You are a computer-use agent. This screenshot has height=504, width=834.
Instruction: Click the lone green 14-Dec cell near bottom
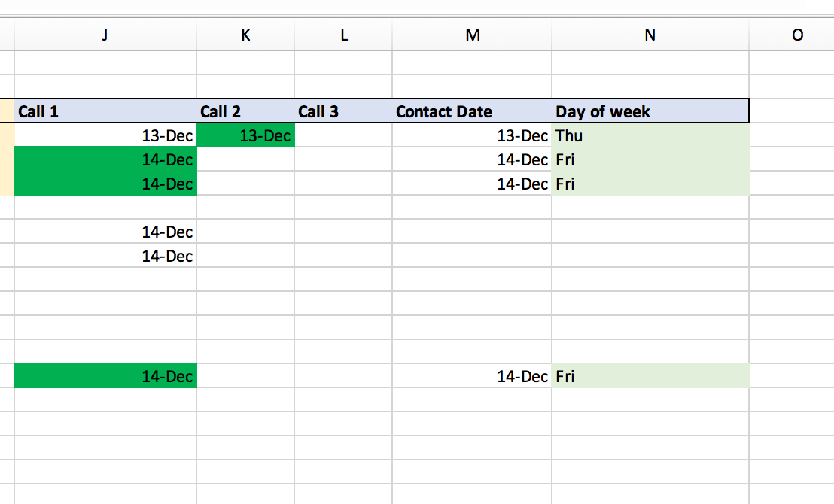pyautogui.click(x=105, y=377)
